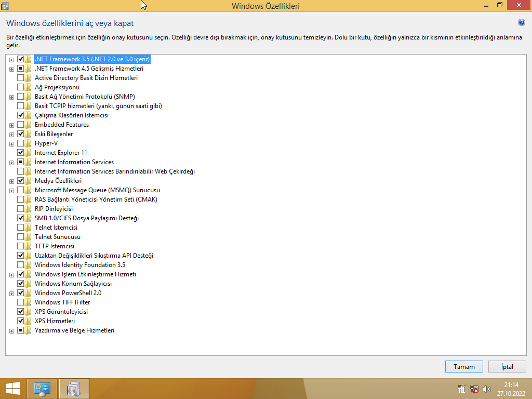Click the folder icon beside Embedded Features
This screenshot has width=532, height=399.
(28, 125)
